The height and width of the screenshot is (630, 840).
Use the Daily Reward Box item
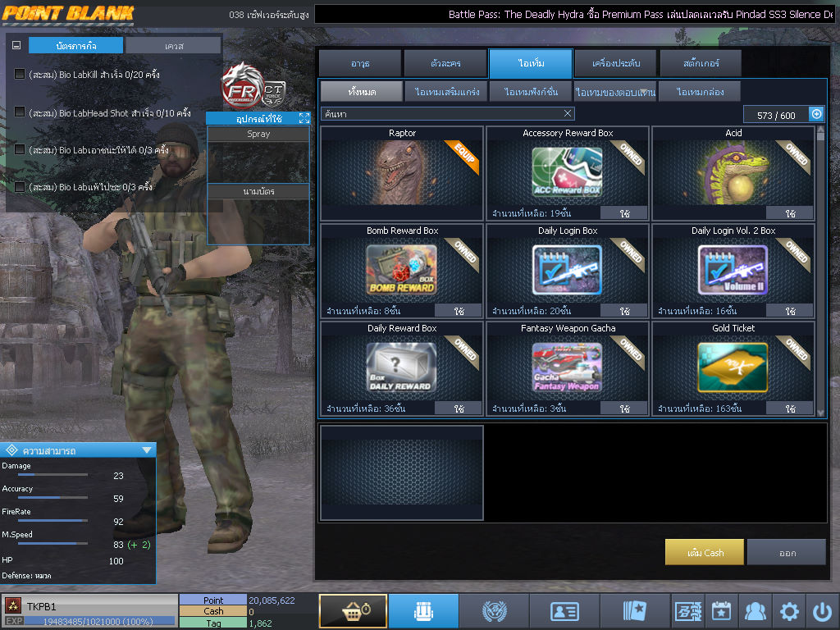click(x=459, y=409)
